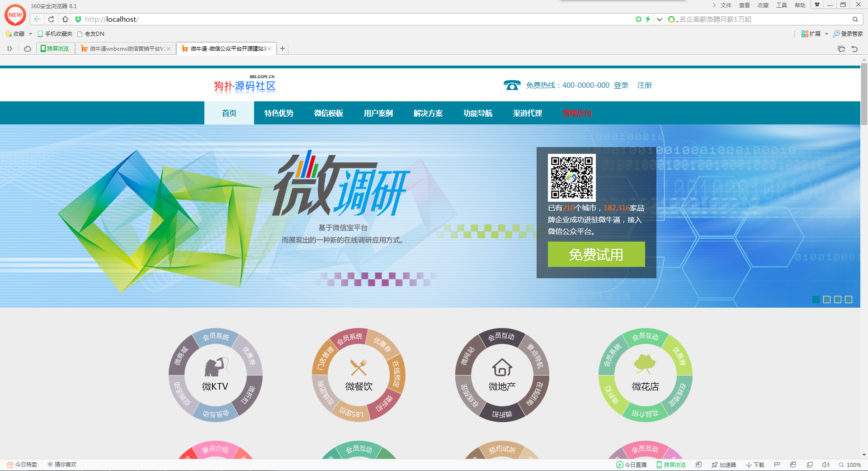The image size is (868, 471).
Task: Click the 登录管家 button
Action: pos(848,34)
